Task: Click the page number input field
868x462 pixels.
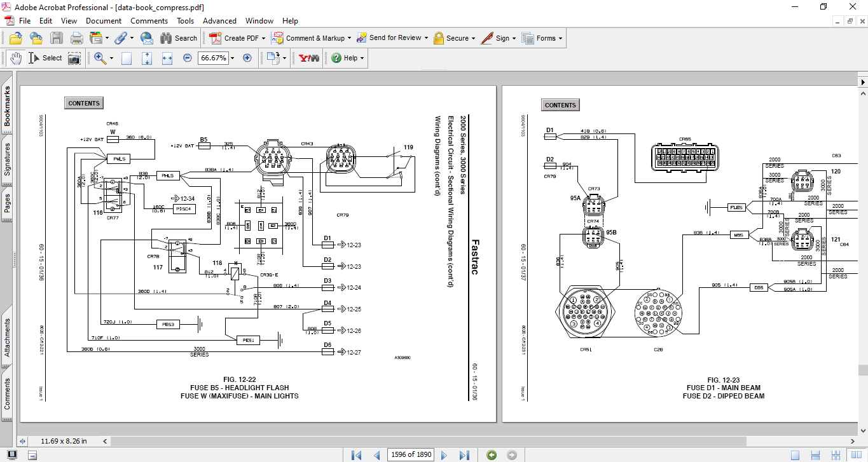Action: tap(411, 454)
